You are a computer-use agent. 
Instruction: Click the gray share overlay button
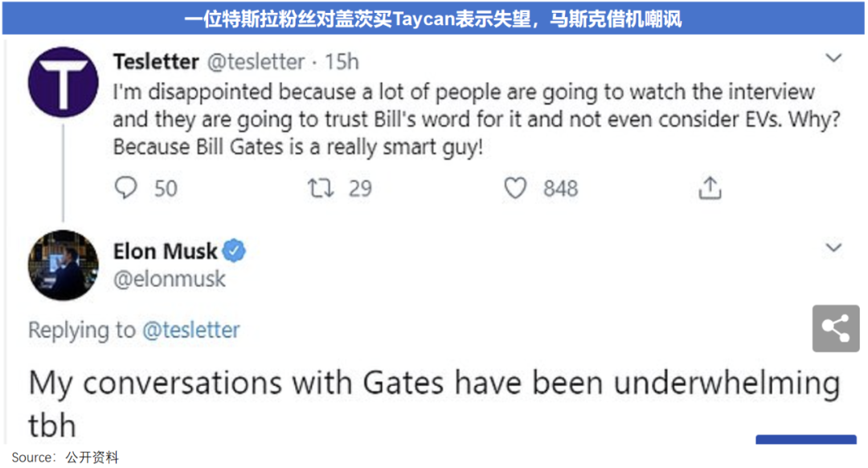pos(836,328)
